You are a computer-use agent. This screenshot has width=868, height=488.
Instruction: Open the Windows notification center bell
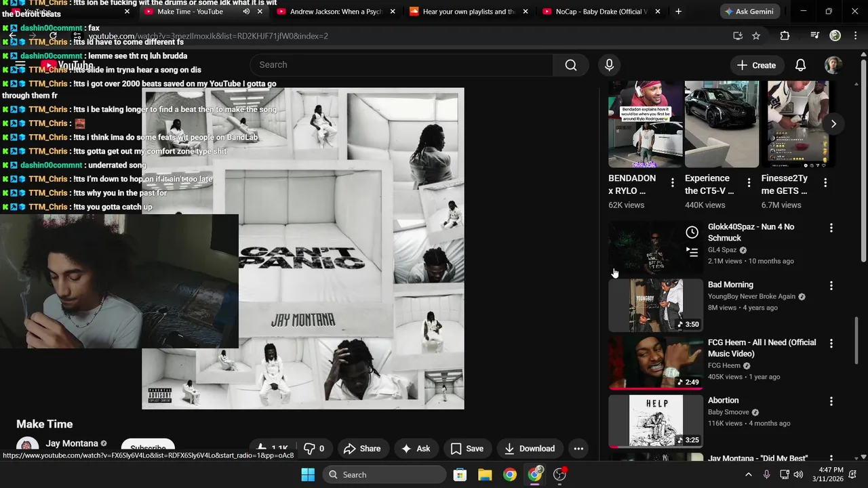coord(854,474)
